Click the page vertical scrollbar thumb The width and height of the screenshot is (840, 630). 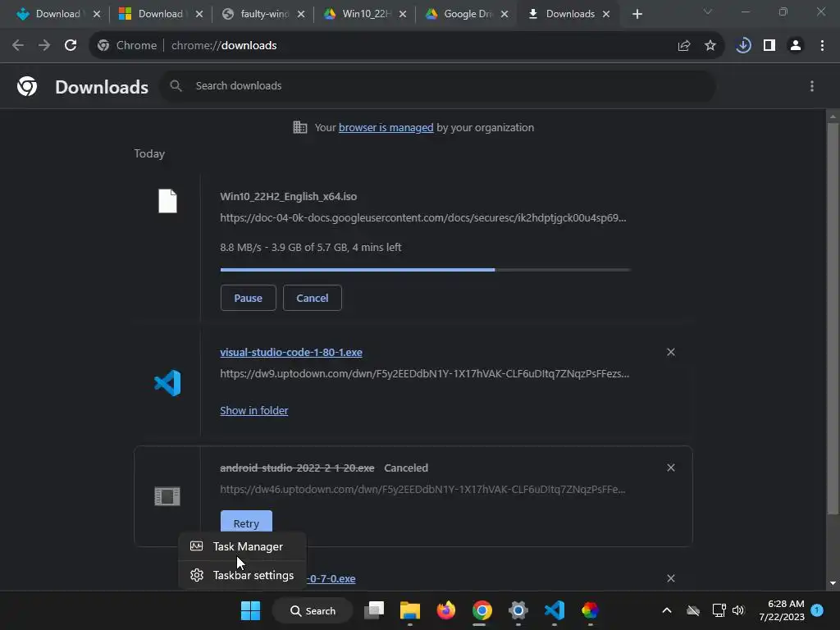(833, 318)
